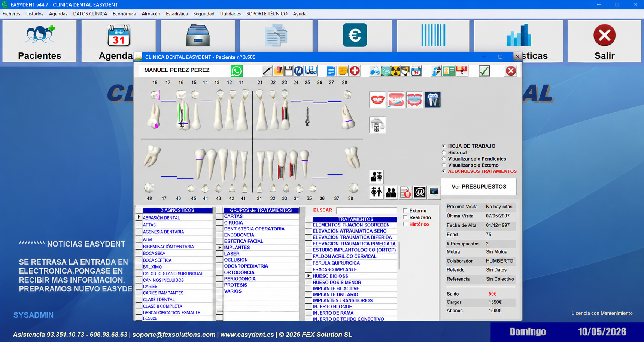
Task: Click the BUSCAR search input field
Action: click(366, 210)
